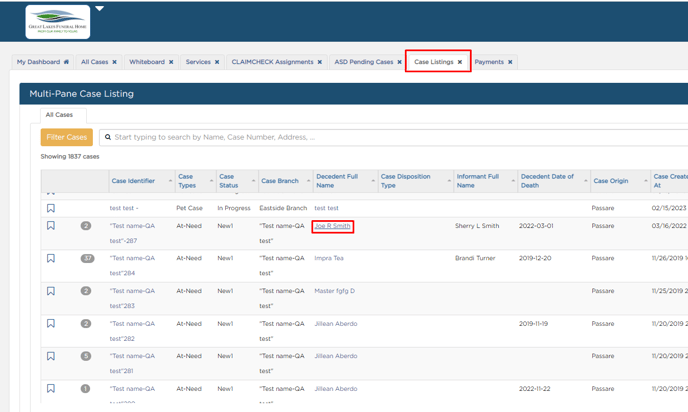Close the Whiteboard tab
This screenshot has width=688, height=412.
pyautogui.click(x=171, y=62)
